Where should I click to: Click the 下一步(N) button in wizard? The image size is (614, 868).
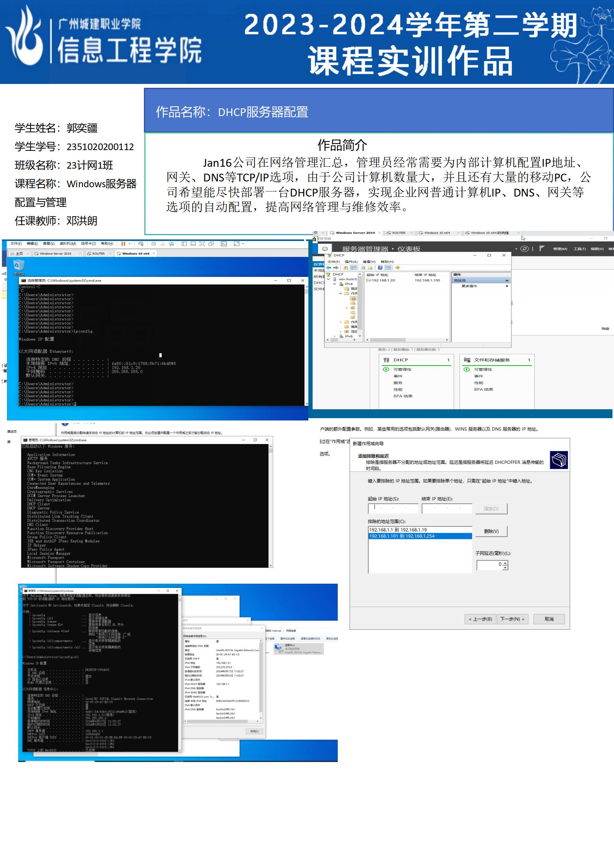click(512, 619)
